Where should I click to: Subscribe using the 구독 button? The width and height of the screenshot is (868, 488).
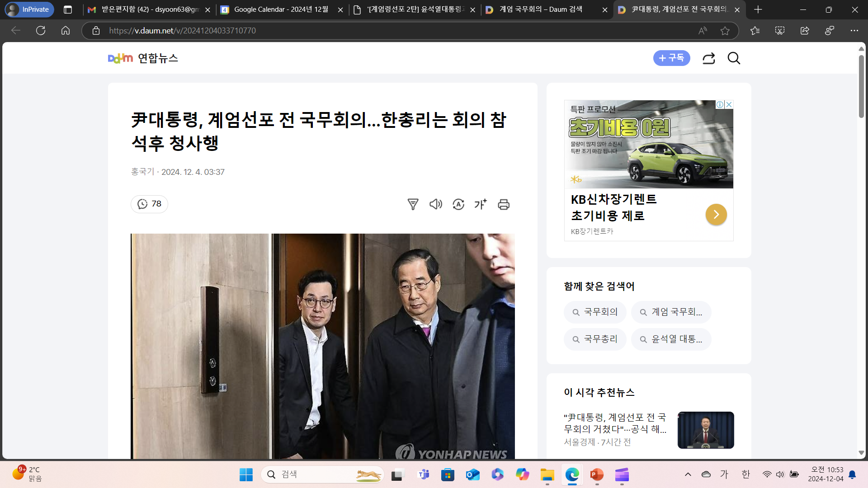click(671, 58)
